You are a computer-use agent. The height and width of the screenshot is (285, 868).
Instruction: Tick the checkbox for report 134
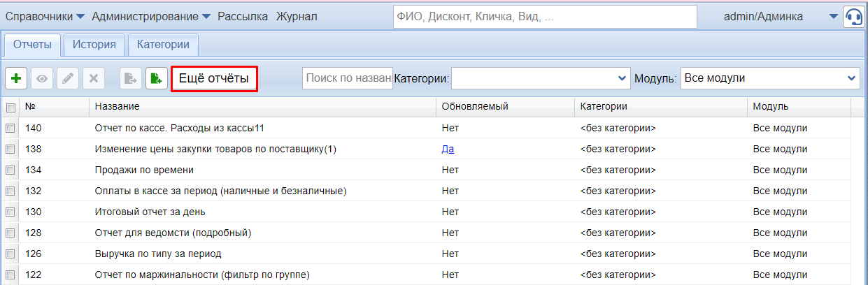10,170
